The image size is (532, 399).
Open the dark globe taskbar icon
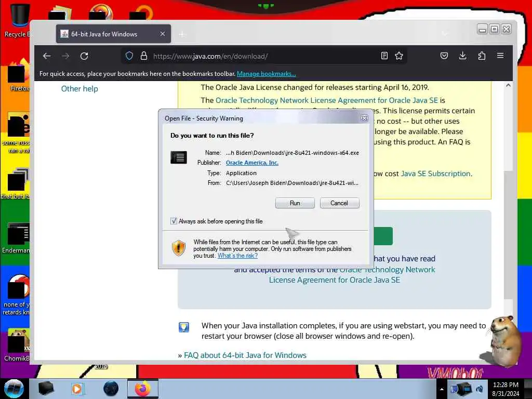[111, 389]
